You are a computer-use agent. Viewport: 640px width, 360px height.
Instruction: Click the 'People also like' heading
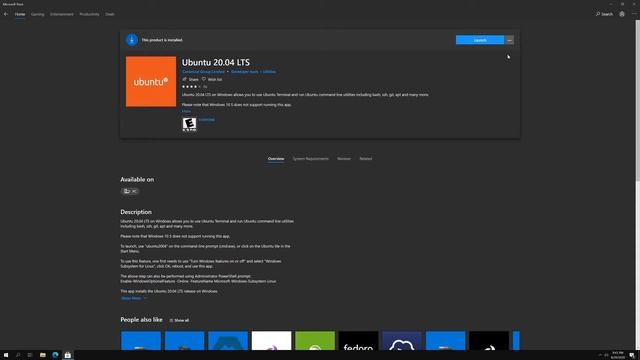click(x=141, y=320)
